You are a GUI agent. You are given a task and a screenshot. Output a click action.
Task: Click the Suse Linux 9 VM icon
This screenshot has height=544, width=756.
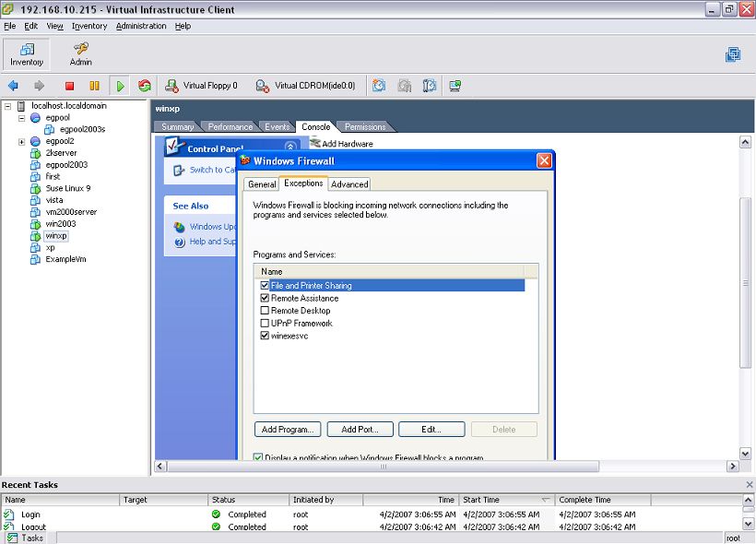[x=35, y=189]
